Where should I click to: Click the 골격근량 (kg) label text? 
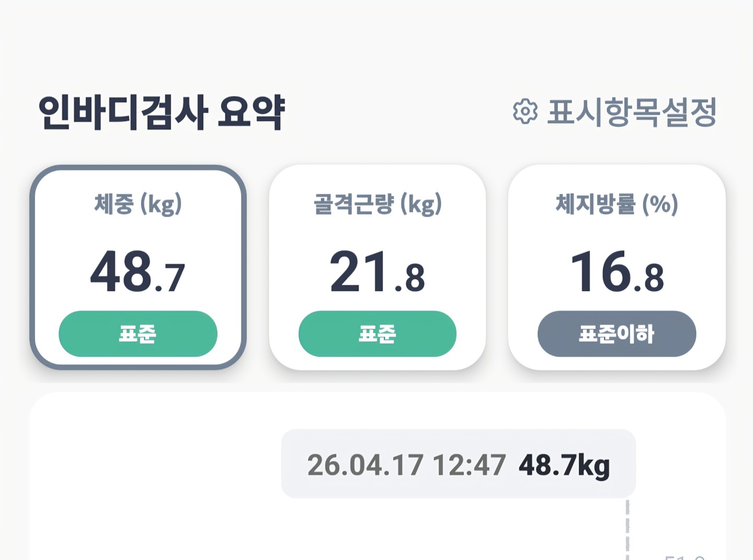[377, 204]
